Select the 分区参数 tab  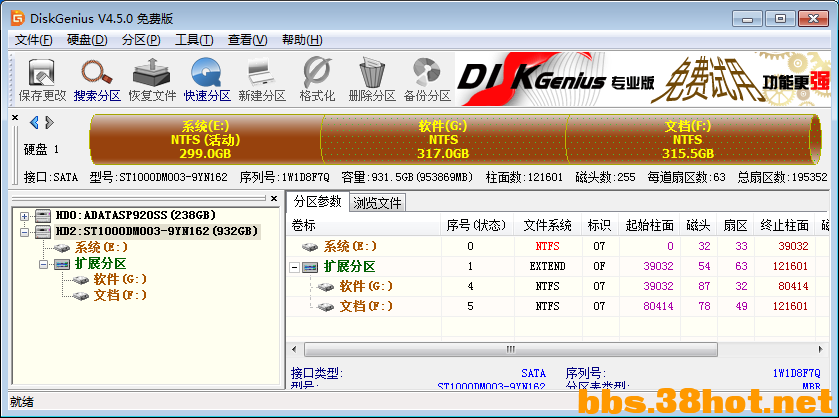pos(318,202)
